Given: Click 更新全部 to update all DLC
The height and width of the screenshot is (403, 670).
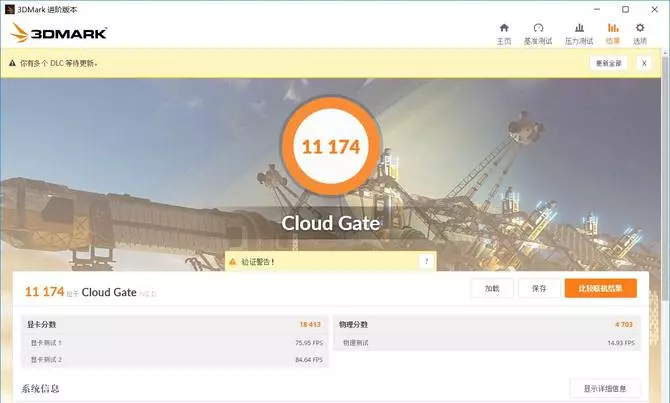Looking at the screenshot, I should (608, 63).
